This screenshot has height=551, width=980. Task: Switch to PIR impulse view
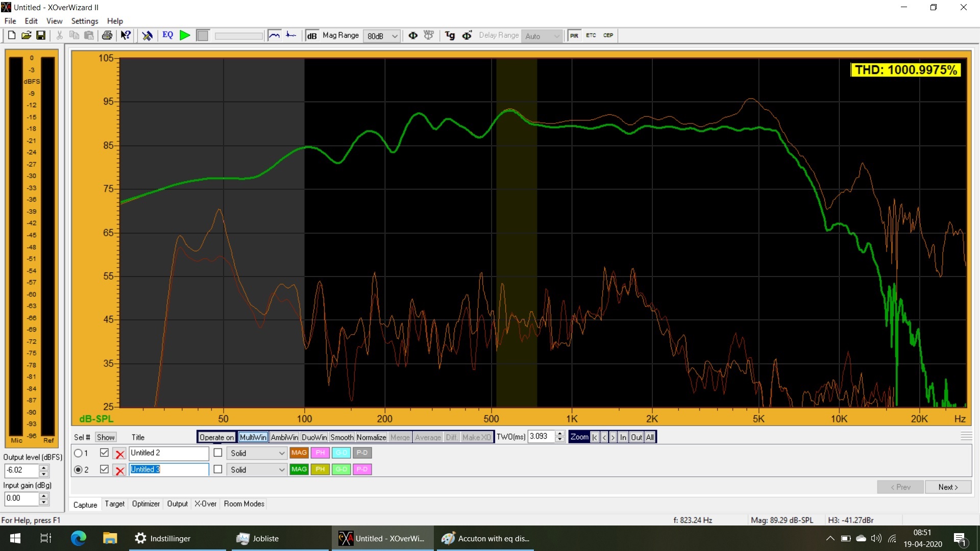pyautogui.click(x=574, y=35)
